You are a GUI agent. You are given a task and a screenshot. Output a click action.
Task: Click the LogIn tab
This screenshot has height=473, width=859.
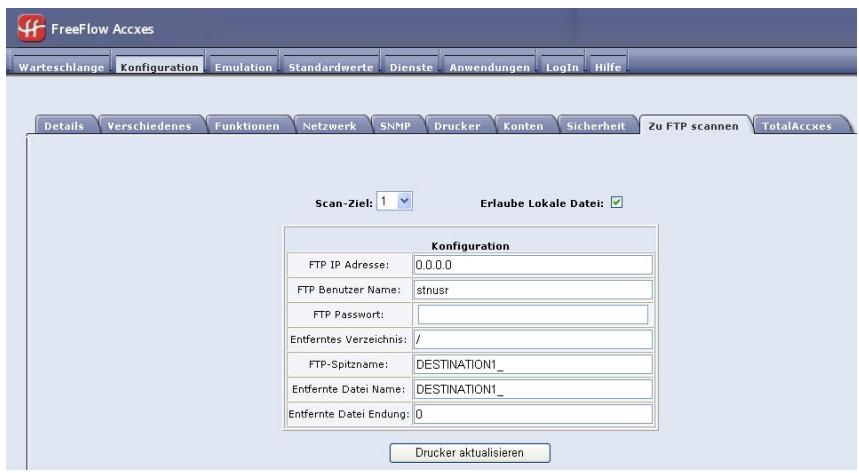[562, 67]
